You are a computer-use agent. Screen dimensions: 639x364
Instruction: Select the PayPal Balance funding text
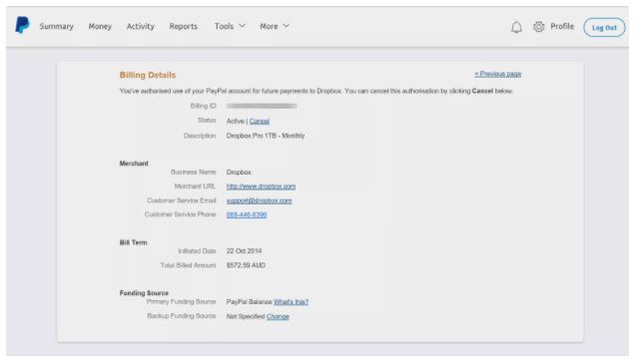(x=249, y=302)
